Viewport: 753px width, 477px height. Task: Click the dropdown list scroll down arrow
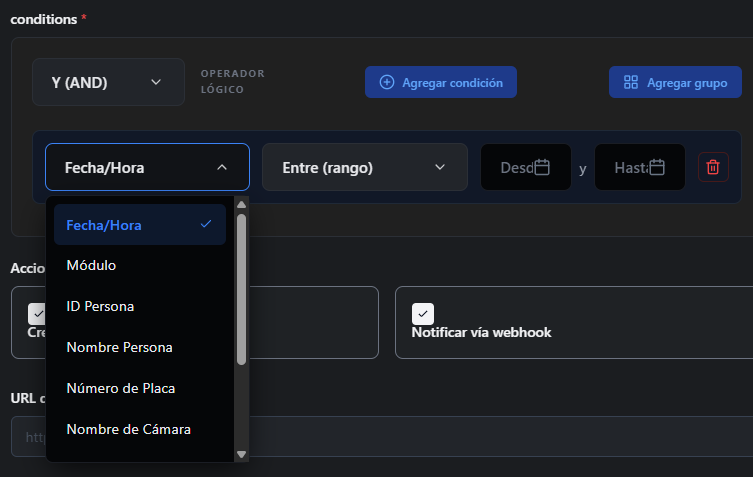pyautogui.click(x=242, y=454)
